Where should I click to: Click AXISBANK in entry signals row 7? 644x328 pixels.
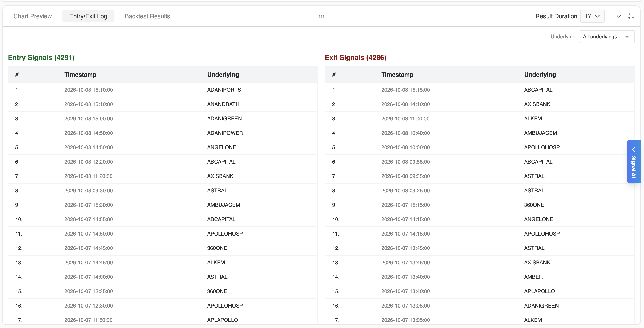tap(220, 176)
